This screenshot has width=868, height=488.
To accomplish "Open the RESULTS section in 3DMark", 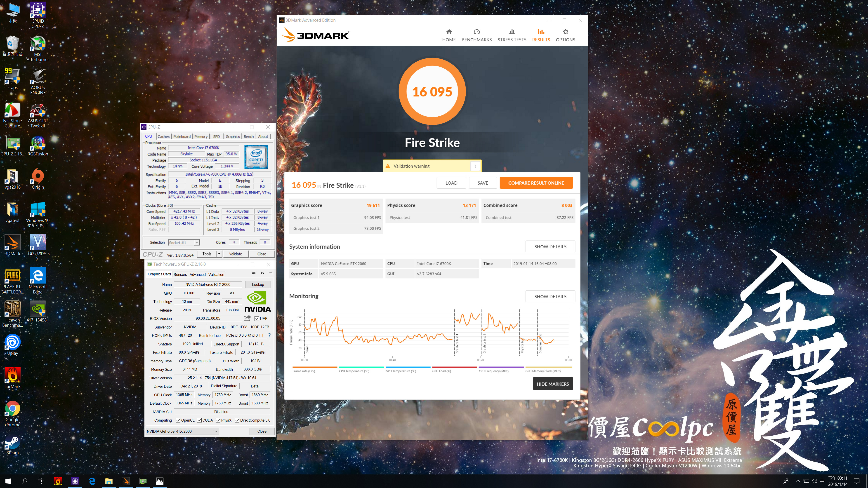I will [541, 35].
